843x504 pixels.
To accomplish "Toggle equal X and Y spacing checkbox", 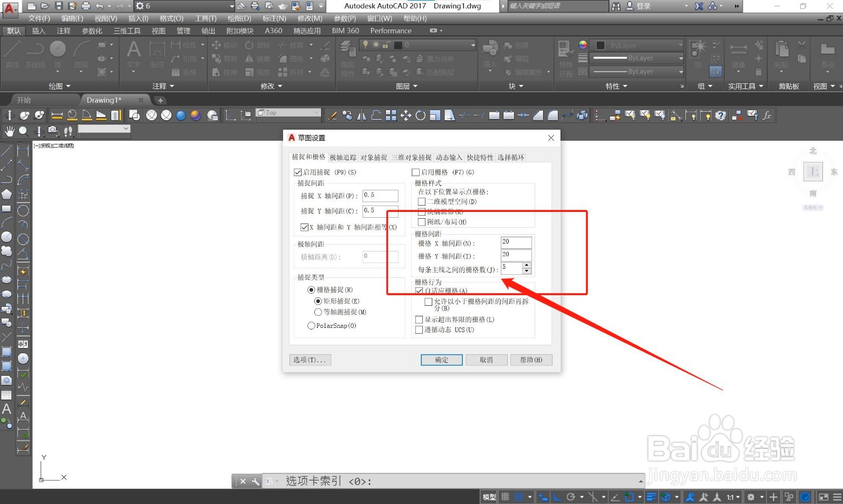I will click(304, 227).
